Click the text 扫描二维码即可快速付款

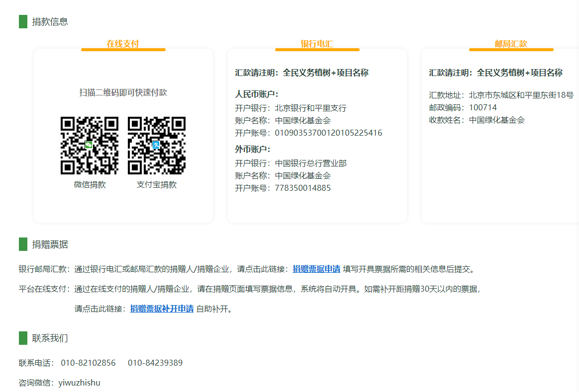(123, 92)
